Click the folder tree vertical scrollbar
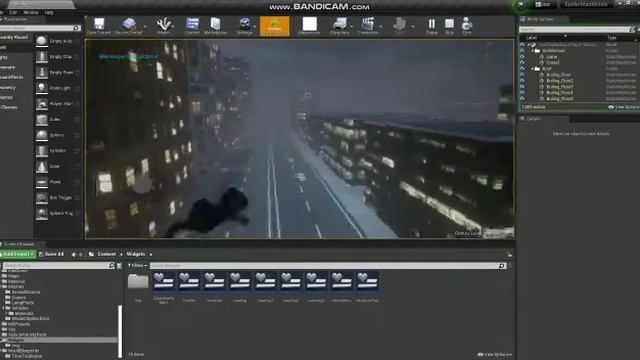Image resolution: width=640 pixels, height=360 pixels. click(120, 331)
